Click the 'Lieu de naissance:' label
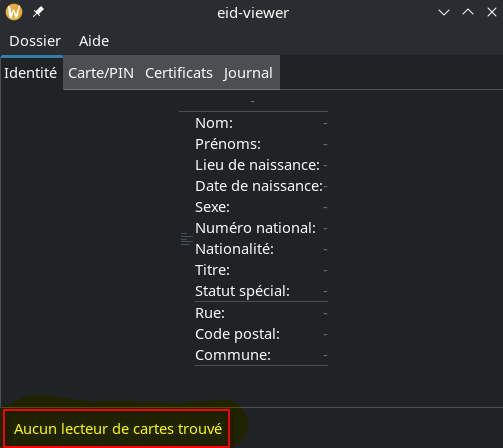Screen dimensions: 503x448 (257, 165)
